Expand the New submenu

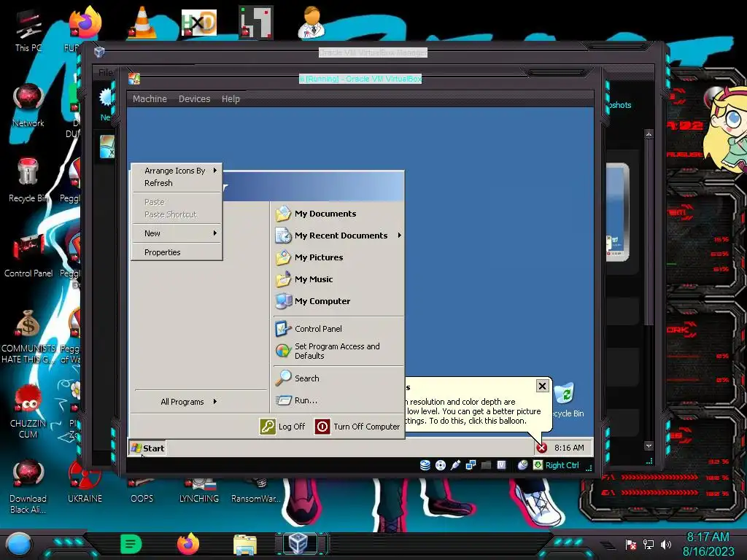(177, 233)
